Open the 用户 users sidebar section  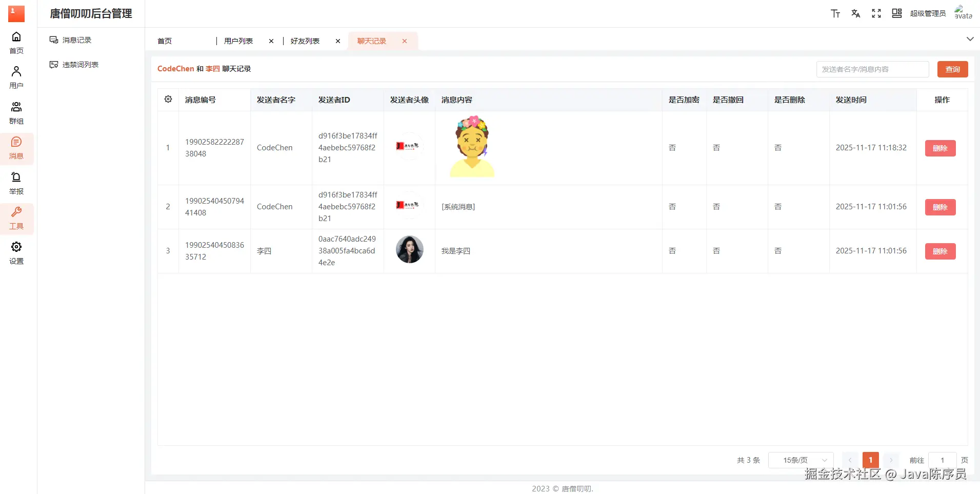coord(16,77)
